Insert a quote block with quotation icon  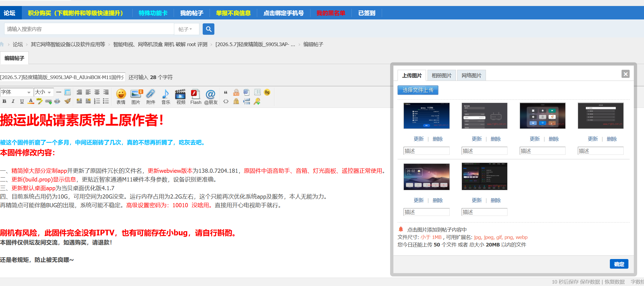pos(226,92)
